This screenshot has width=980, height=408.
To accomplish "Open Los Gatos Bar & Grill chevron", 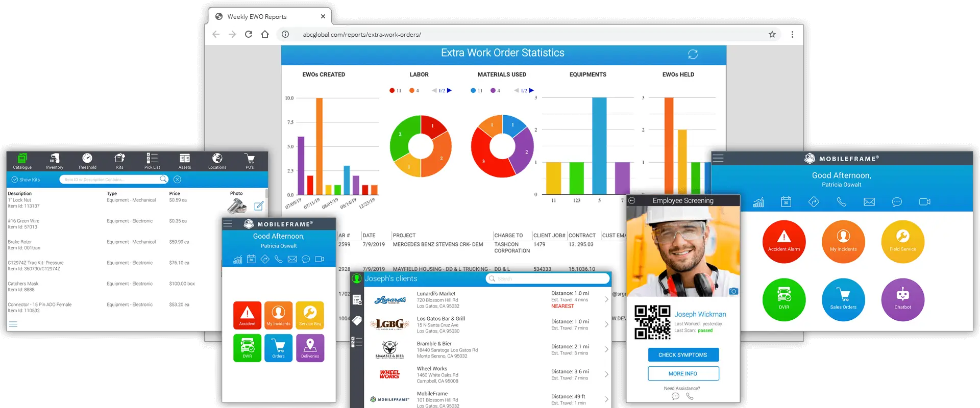I will 606,324.
